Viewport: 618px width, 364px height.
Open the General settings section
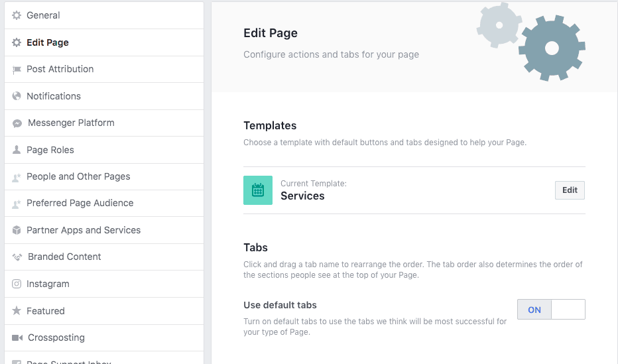click(104, 15)
